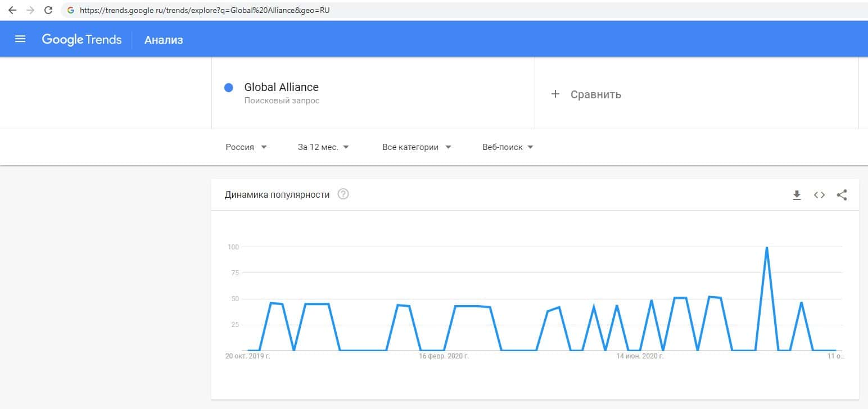Click the Google Trends logo
The image size is (868, 409).
(x=82, y=39)
